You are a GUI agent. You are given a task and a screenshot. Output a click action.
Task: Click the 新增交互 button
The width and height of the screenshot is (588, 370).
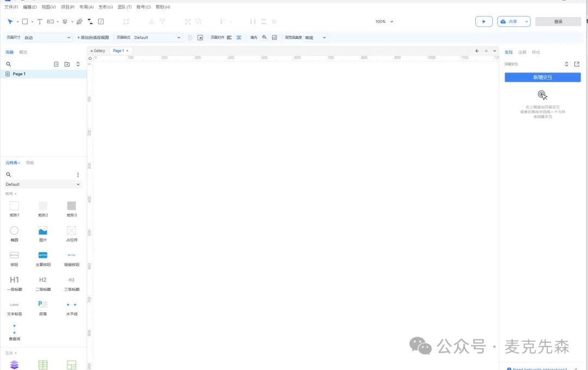pos(543,77)
